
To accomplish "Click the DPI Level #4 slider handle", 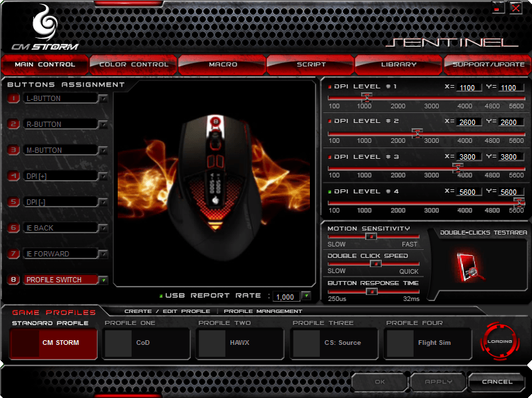I will (519, 203).
